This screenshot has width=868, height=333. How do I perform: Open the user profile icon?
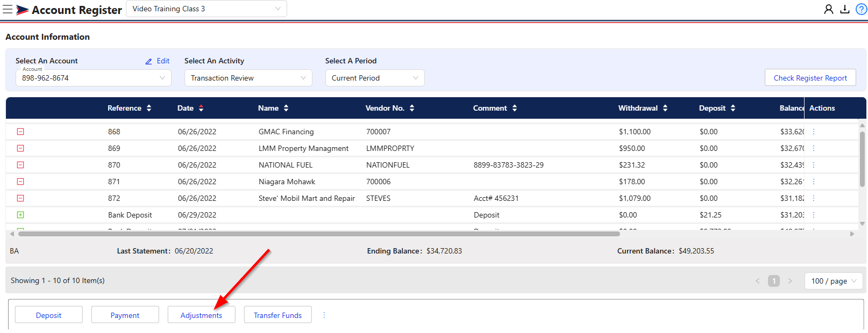click(x=829, y=9)
